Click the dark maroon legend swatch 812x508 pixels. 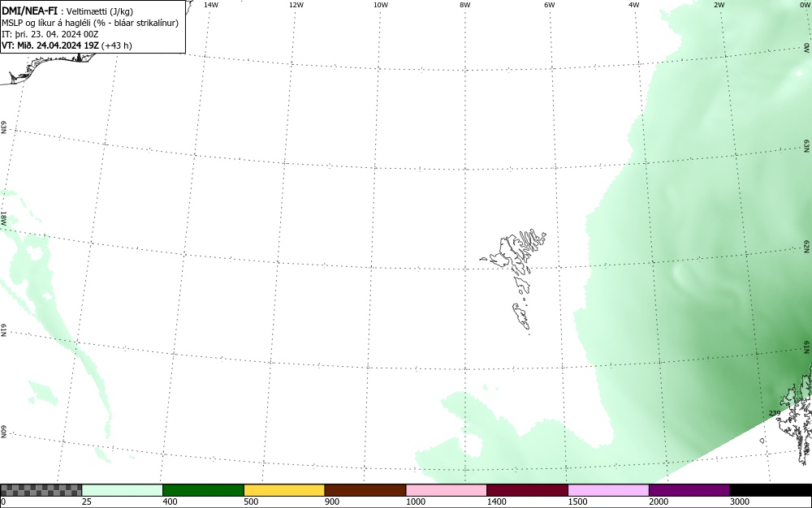528,490
